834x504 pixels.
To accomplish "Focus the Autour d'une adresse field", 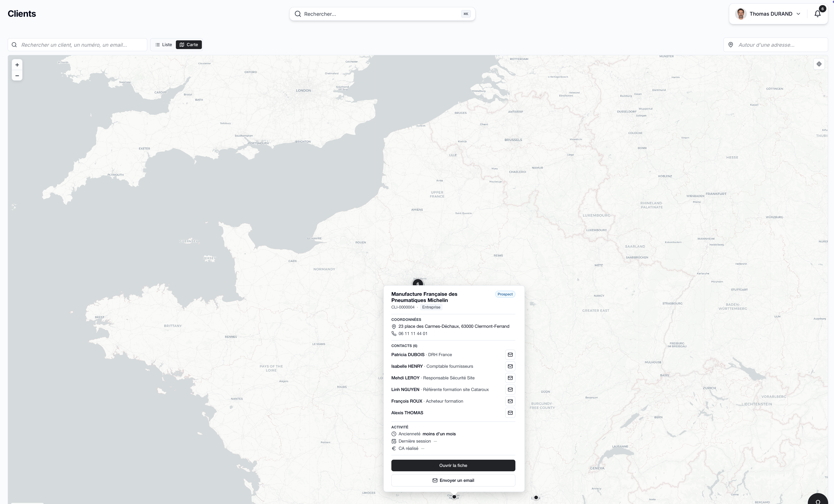I will tap(775, 45).
